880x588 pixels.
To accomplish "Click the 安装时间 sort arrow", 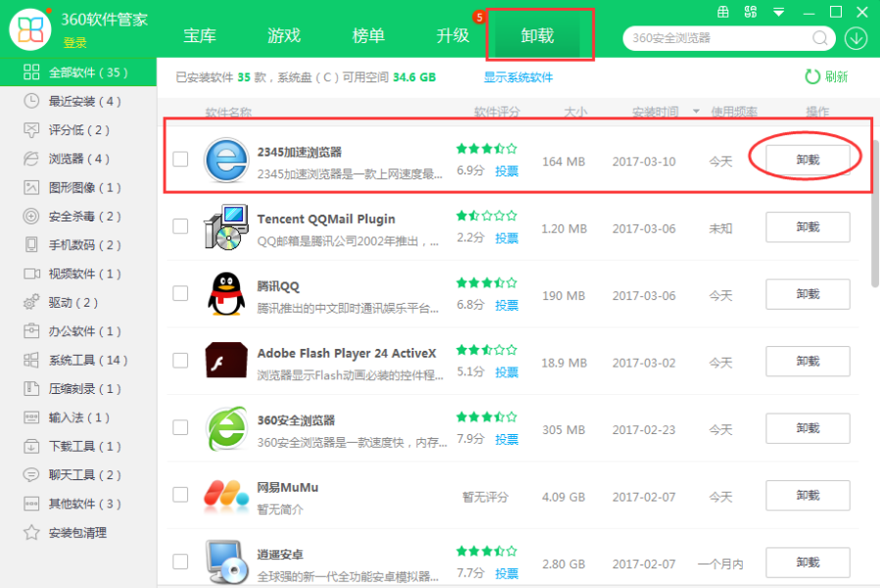I will pyautogui.click(x=696, y=111).
